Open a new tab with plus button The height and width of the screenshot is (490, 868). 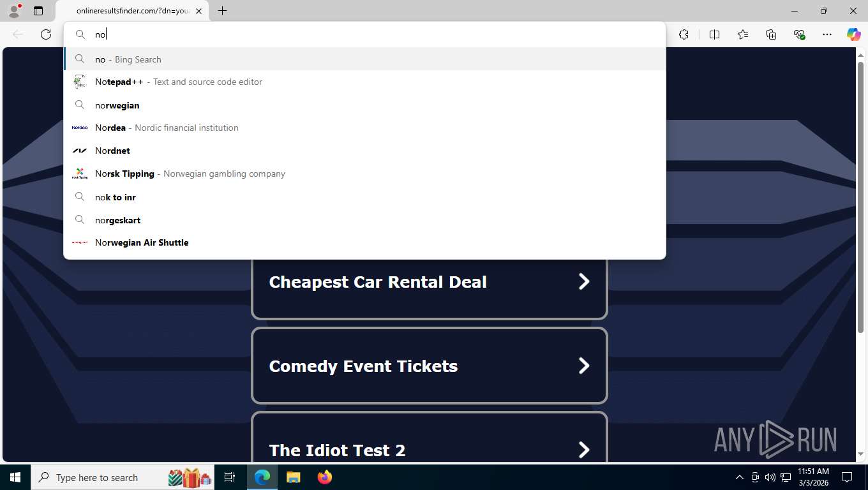point(222,11)
